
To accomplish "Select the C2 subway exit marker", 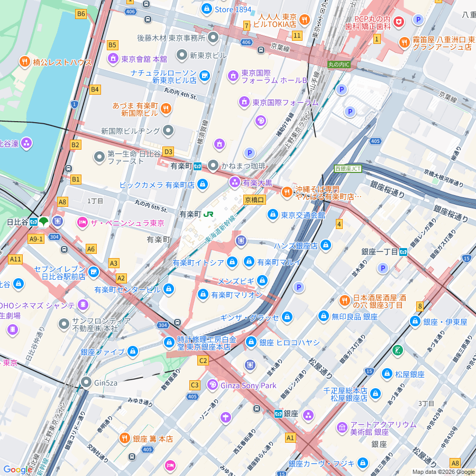I will [203, 361].
